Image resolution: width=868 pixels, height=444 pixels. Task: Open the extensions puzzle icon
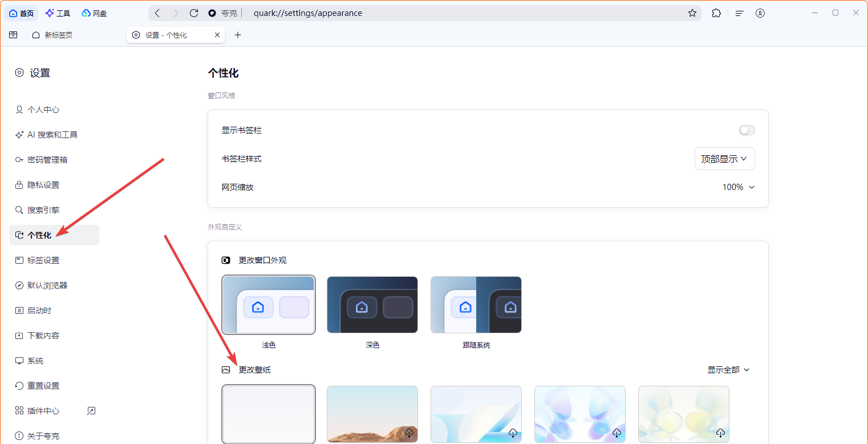click(716, 13)
